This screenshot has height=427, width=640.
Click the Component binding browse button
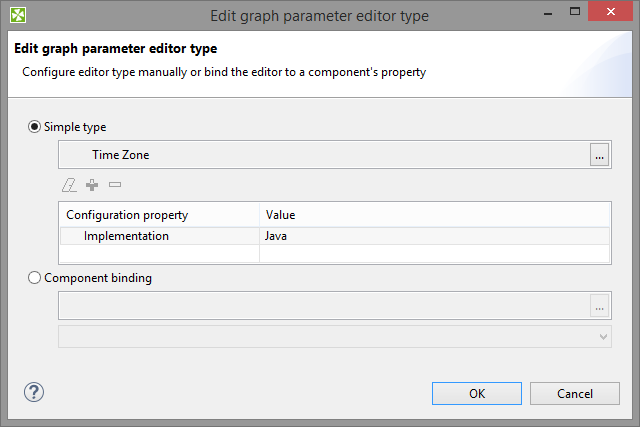click(x=599, y=306)
